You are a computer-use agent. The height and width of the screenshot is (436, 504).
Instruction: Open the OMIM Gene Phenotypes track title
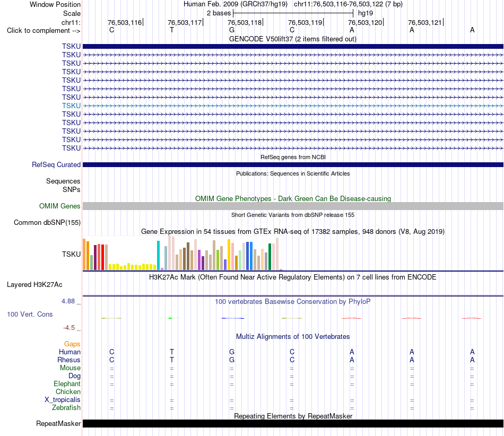tap(293, 198)
